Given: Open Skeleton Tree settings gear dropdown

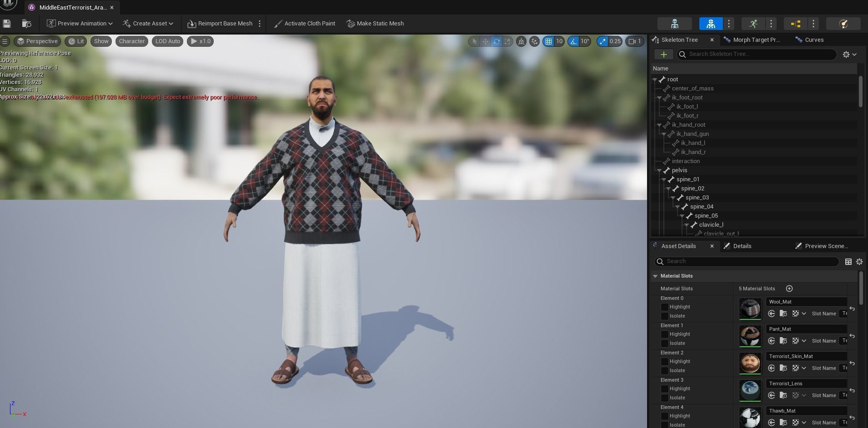Looking at the screenshot, I should pos(849,55).
